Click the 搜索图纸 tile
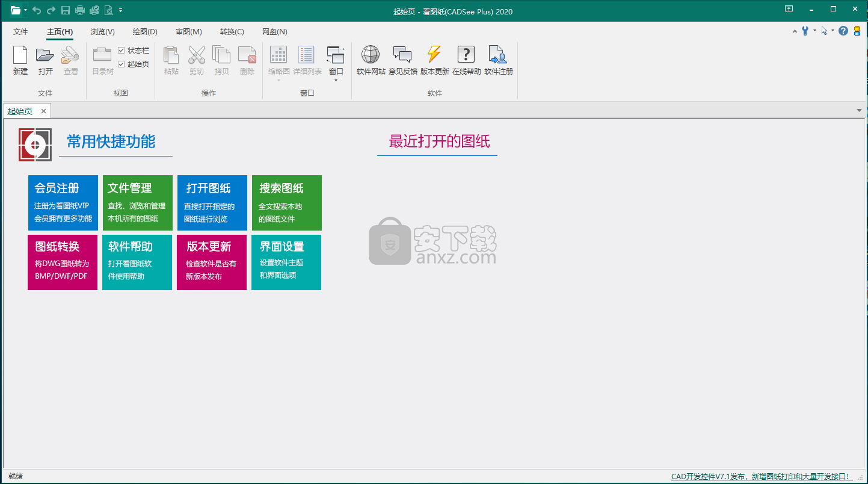 [286, 203]
